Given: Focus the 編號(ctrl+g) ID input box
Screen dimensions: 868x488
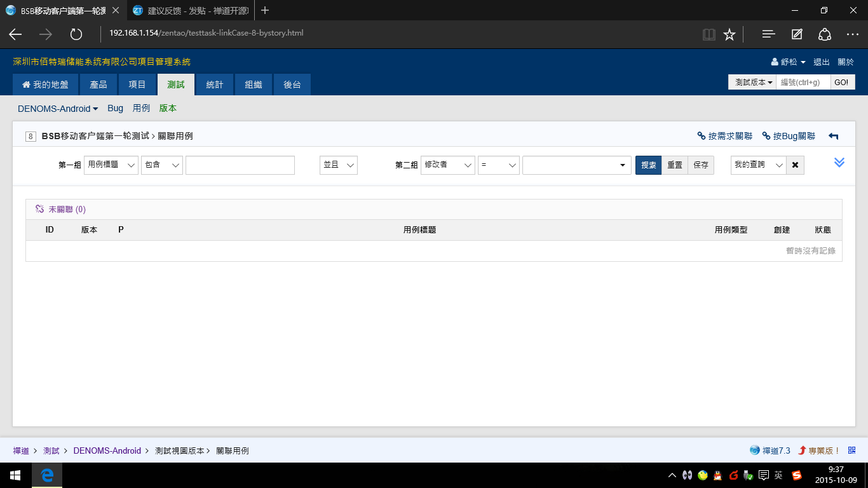Looking at the screenshot, I should [803, 82].
